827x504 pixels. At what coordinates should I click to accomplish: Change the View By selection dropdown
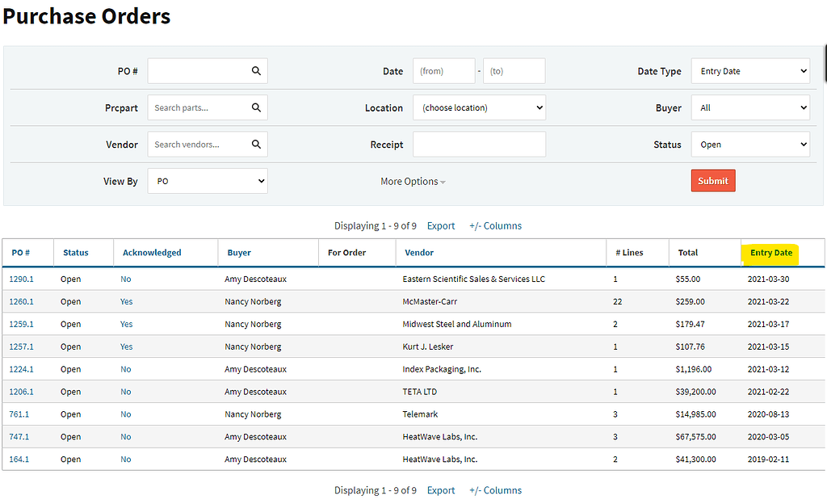click(208, 180)
